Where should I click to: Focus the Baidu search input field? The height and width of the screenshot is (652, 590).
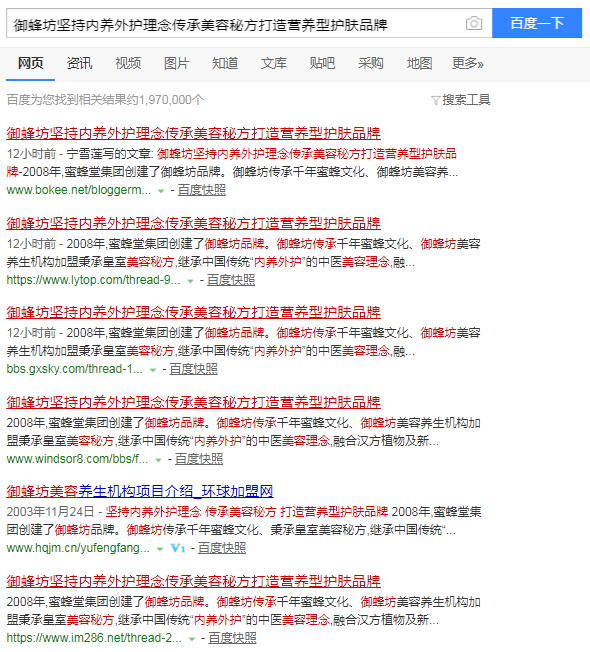pyautogui.click(x=249, y=23)
